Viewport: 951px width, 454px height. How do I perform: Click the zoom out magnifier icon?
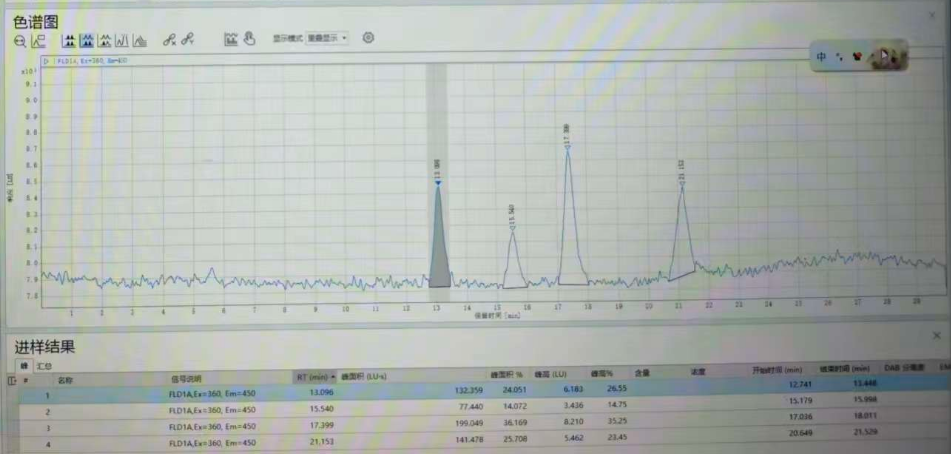coord(20,40)
